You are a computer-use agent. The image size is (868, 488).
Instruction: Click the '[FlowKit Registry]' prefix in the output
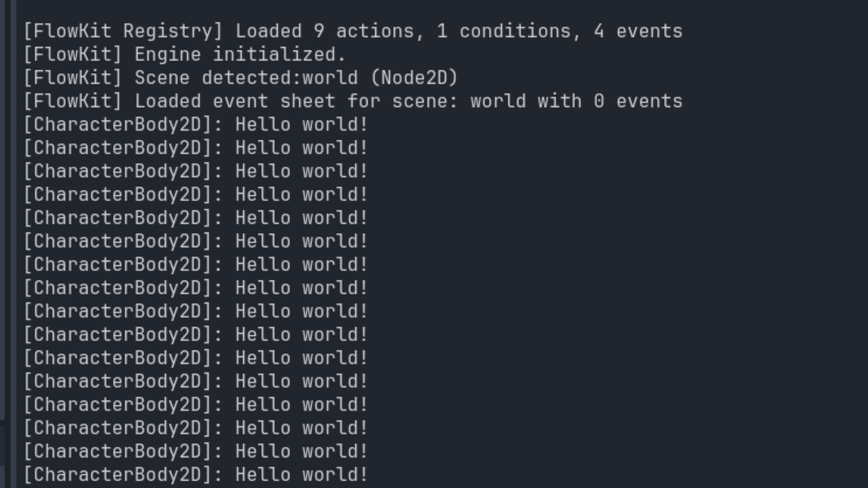123,31
